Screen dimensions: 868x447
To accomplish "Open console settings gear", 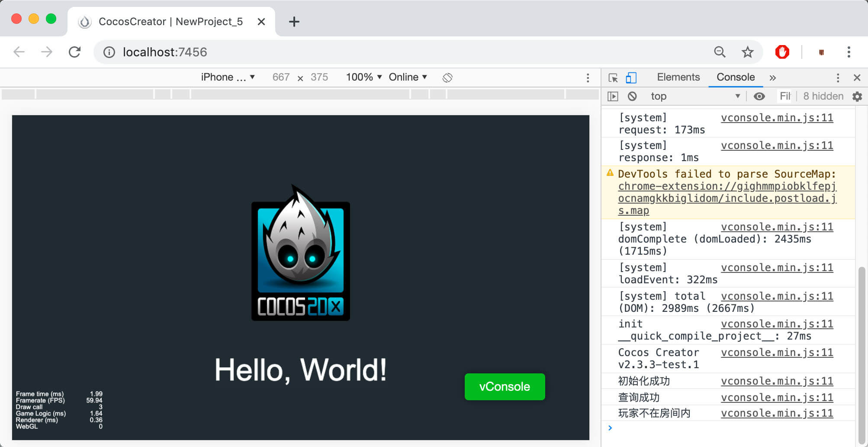I will pyautogui.click(x=857, y=96).
